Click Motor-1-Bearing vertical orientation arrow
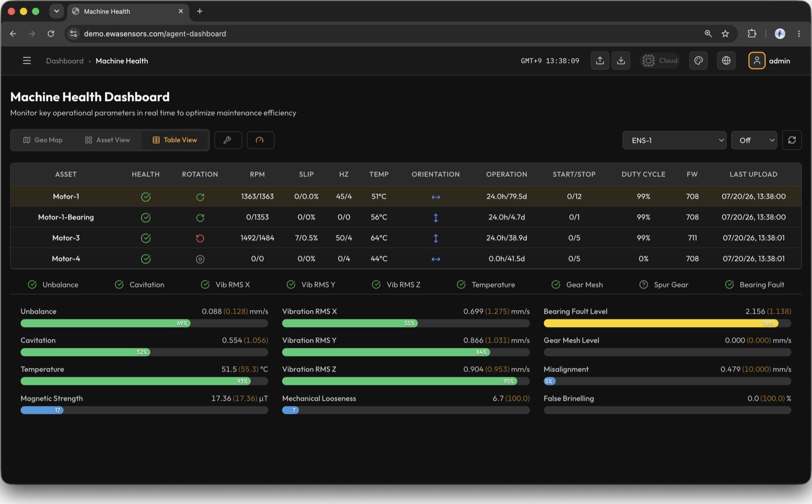 coord(435,218)
